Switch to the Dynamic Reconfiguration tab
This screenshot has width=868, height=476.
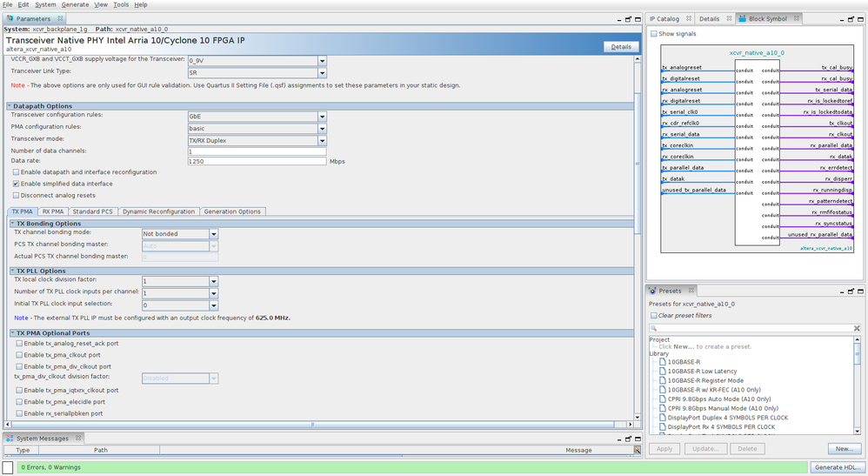click(x=158, y=211)
